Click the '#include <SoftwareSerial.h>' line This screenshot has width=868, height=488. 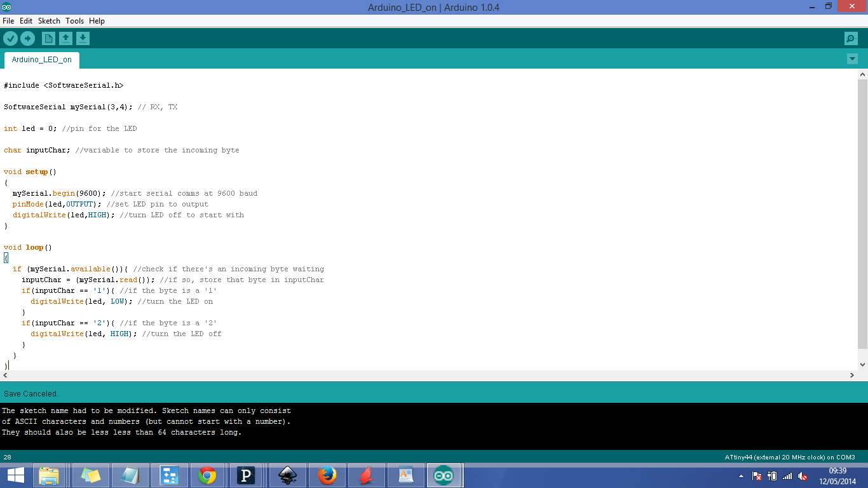click(64, 85)
